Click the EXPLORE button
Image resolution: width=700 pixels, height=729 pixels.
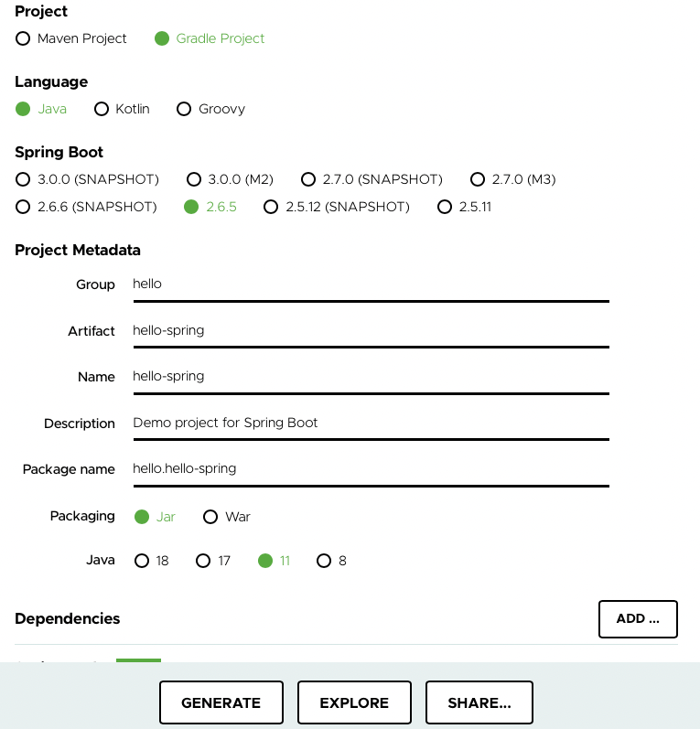pyautogui.click(x=354, y=702)
